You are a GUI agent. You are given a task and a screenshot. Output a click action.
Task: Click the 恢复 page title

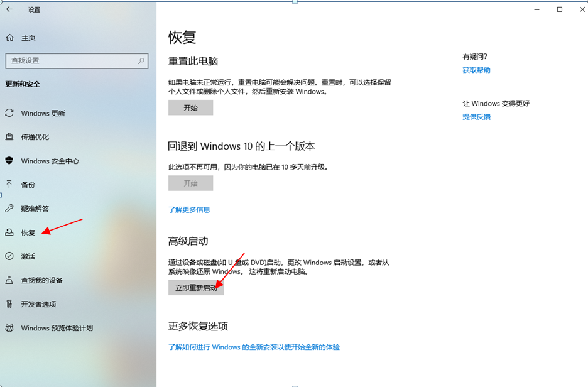[x=182, y=38]
